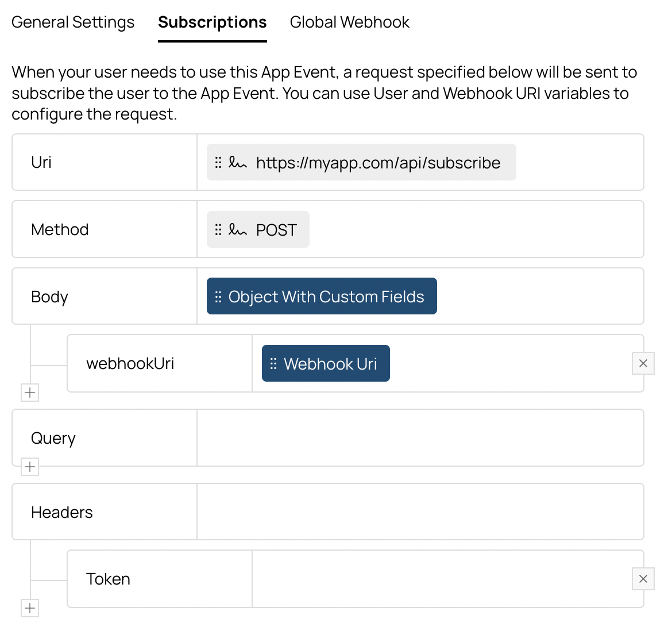Remove the Token header field
This screenshot has width=672, height=638.
click(x=643, y=579)
